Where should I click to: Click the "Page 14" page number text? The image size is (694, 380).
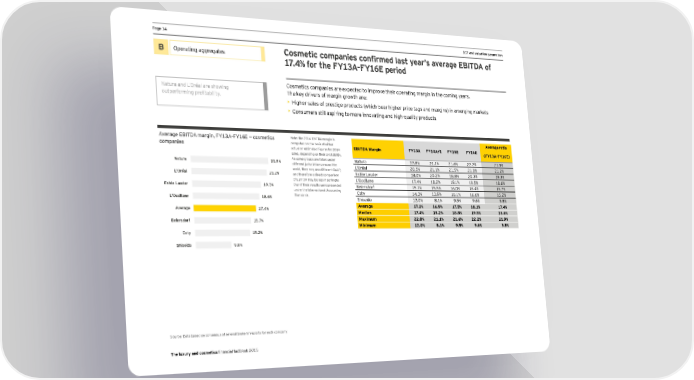[160, 28]
